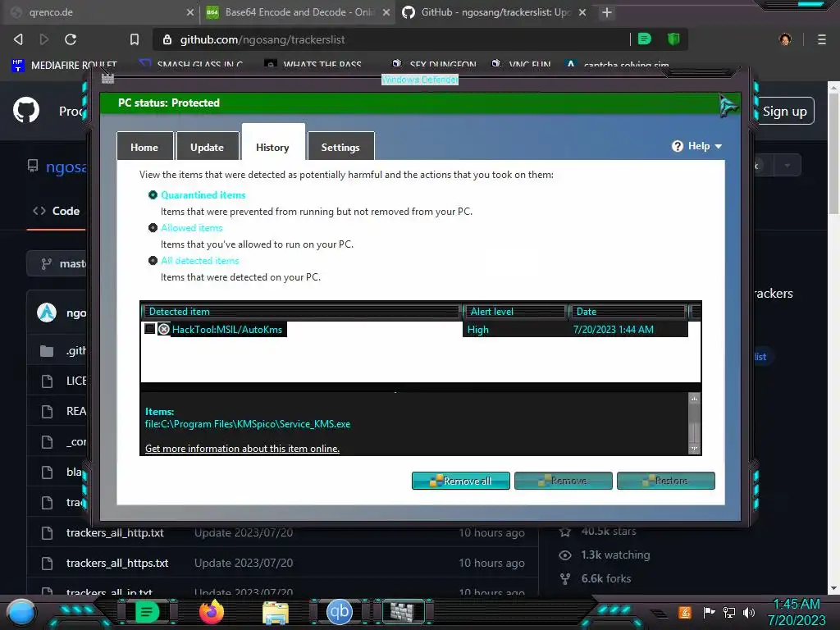840x630 pixels.
Task: Click the green reader icon in address bar
Action: click(645, 39)
